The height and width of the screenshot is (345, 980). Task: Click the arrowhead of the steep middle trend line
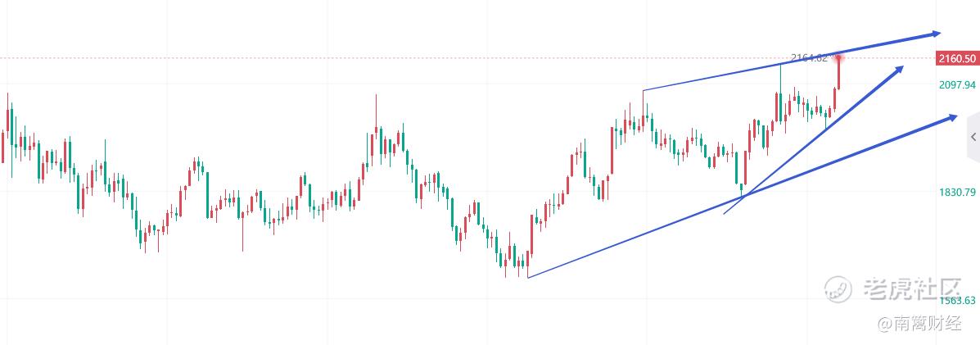900,69
